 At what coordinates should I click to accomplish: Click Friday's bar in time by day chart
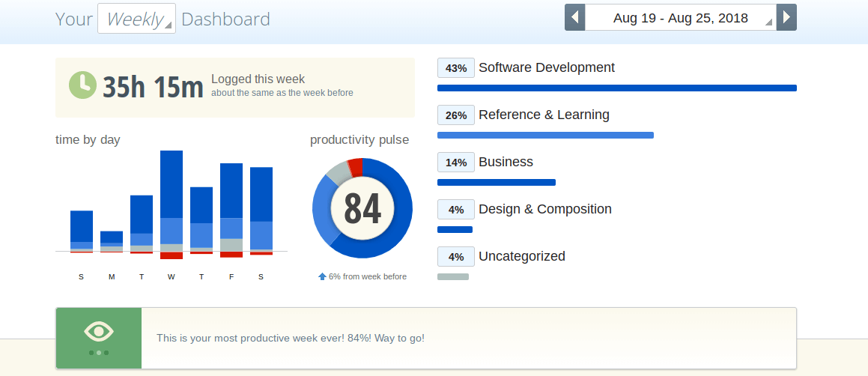pyautogui.click(x=231, y=206)
